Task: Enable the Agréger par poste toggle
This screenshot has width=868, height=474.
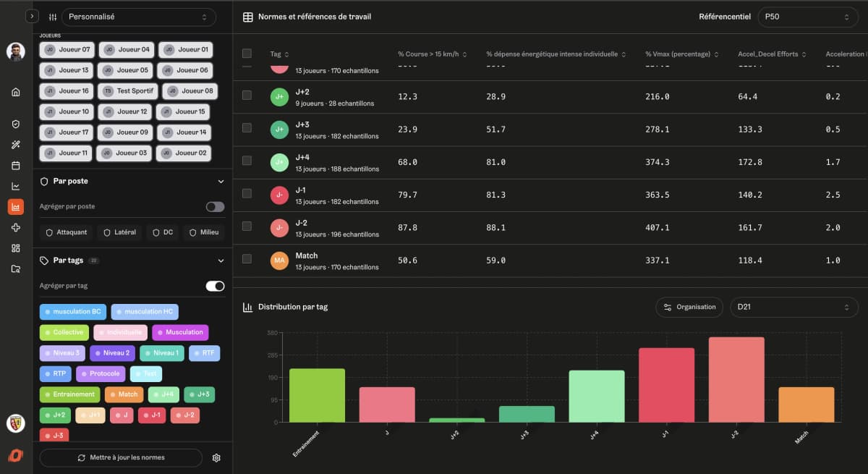Action: coord(215,207)
